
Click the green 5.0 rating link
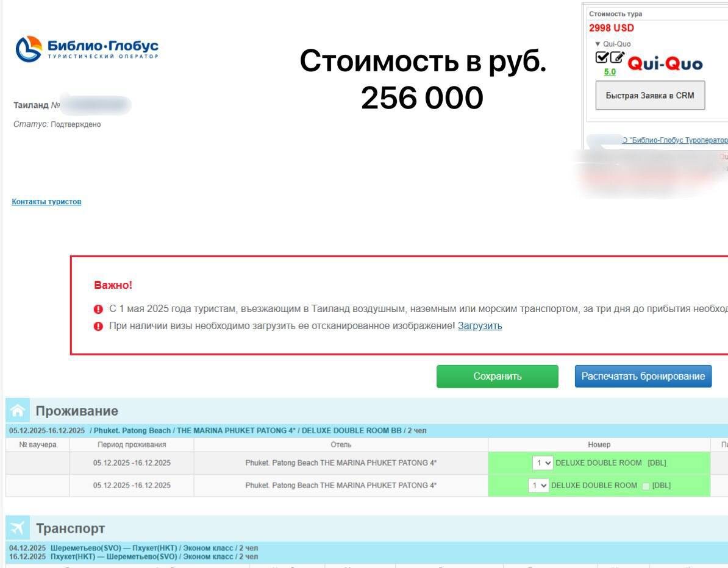[610, 72]
